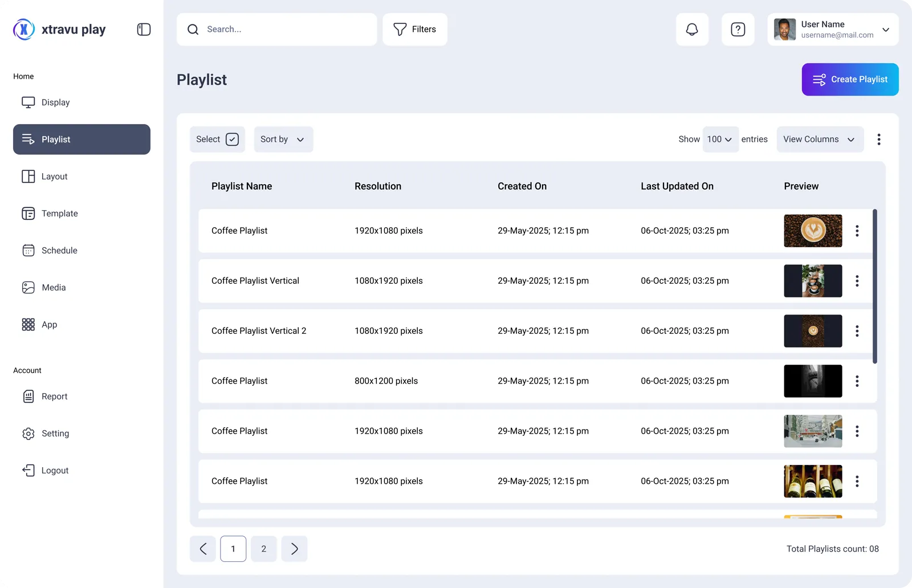Open help using the question mark icon
The width and height of the screenshot is (912, 588).
(738, 30)
